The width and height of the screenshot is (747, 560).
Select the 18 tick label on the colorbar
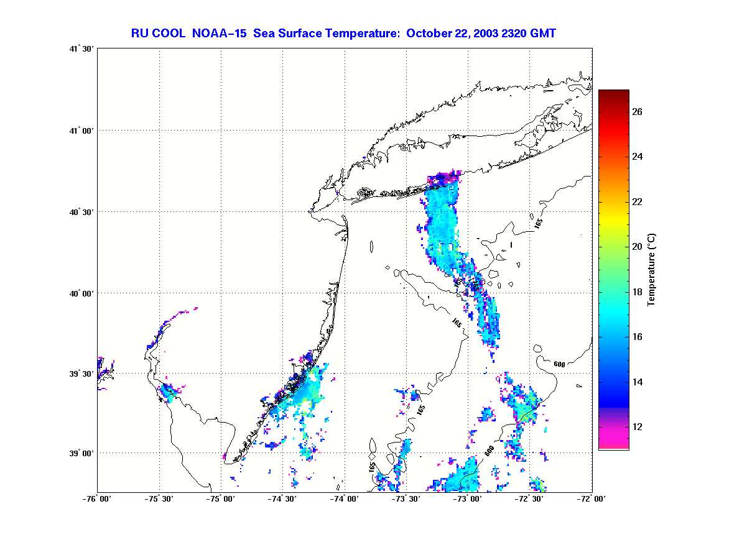click(x=638, y=291)
